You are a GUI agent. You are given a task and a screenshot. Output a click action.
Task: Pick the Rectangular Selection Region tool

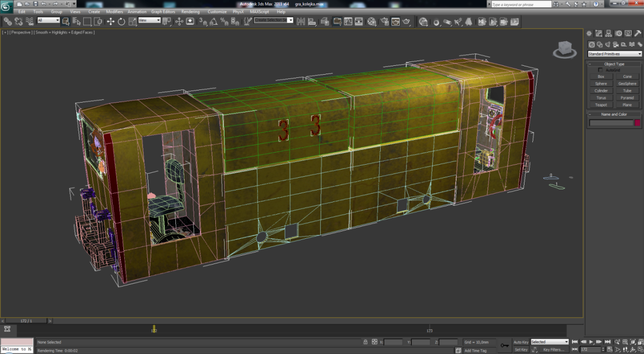[x=87, y=22]
